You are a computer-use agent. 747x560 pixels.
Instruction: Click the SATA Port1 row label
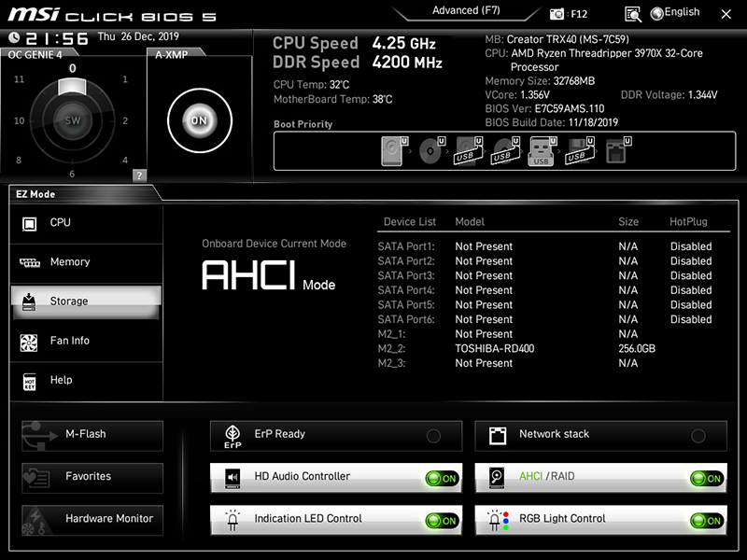[406, 246]
